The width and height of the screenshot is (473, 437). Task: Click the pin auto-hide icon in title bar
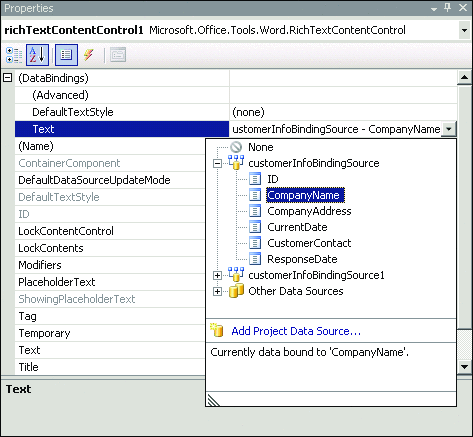coord(448,8)
